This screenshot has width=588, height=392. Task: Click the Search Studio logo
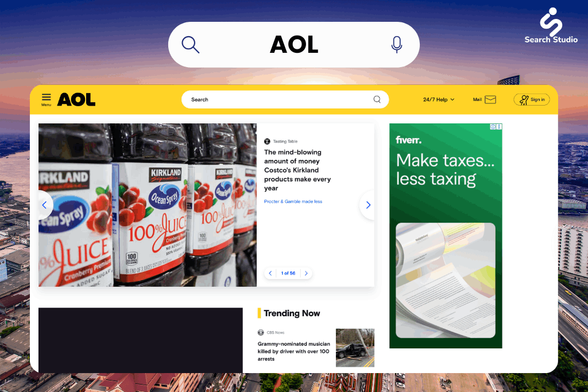coord(551,25)
